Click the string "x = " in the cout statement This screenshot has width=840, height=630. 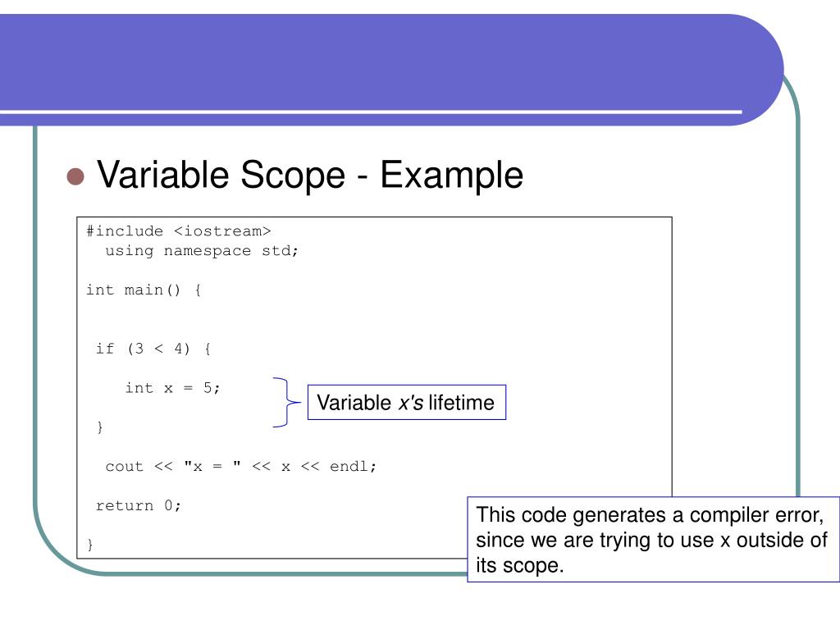pyautogui.click(x=212, y=466)
